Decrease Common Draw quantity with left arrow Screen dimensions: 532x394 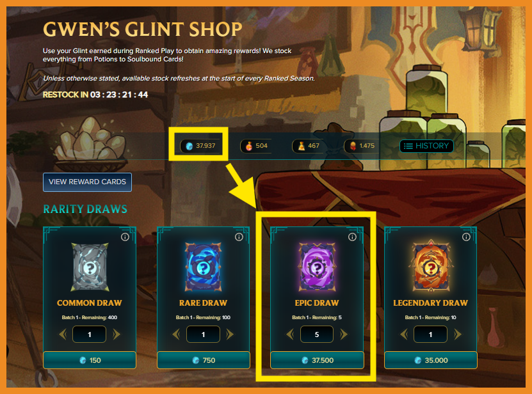63,335
